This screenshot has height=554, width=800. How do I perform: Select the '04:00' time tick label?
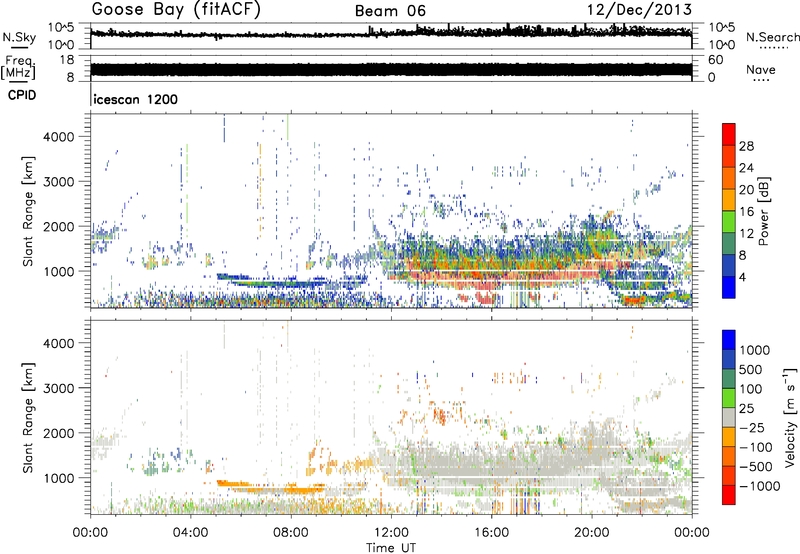(190, 533)
